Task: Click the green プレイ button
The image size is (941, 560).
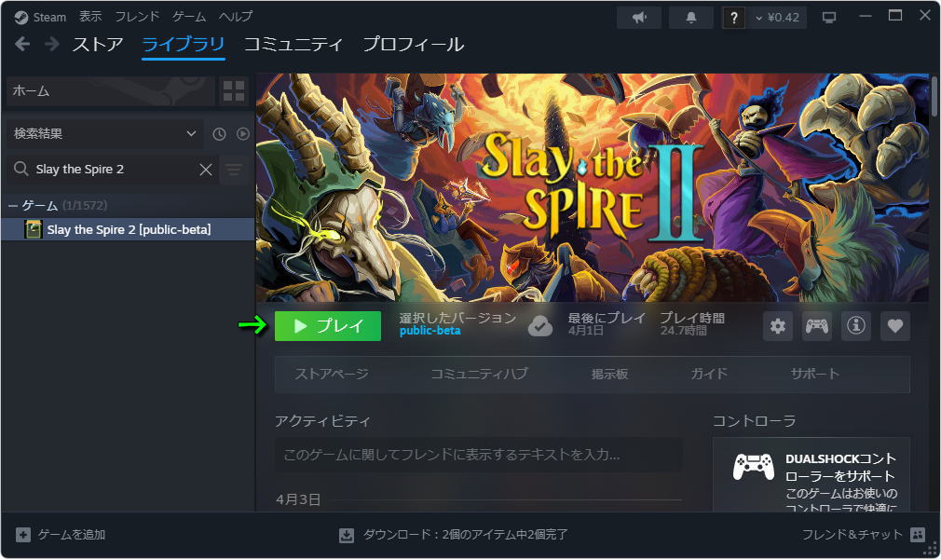Action: click(328, 326)
